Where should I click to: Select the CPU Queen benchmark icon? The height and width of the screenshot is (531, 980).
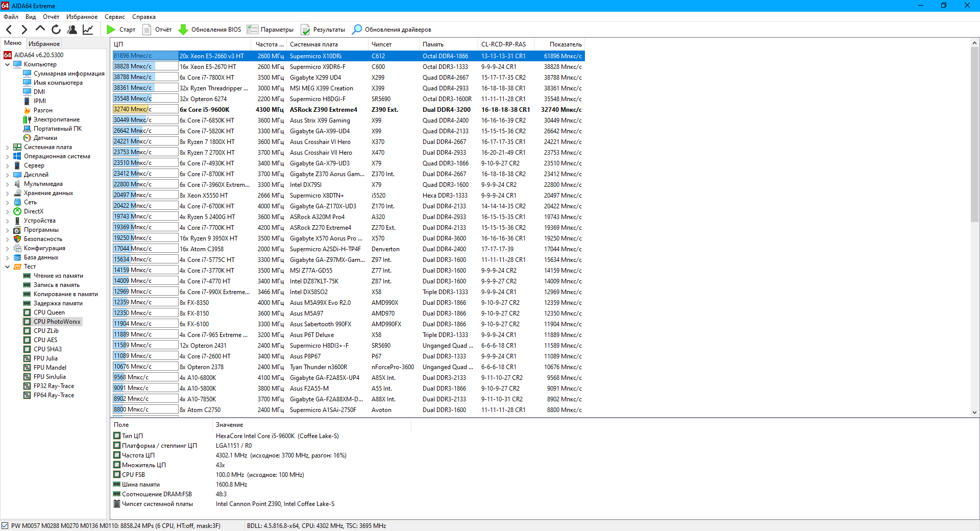(27, 312)
